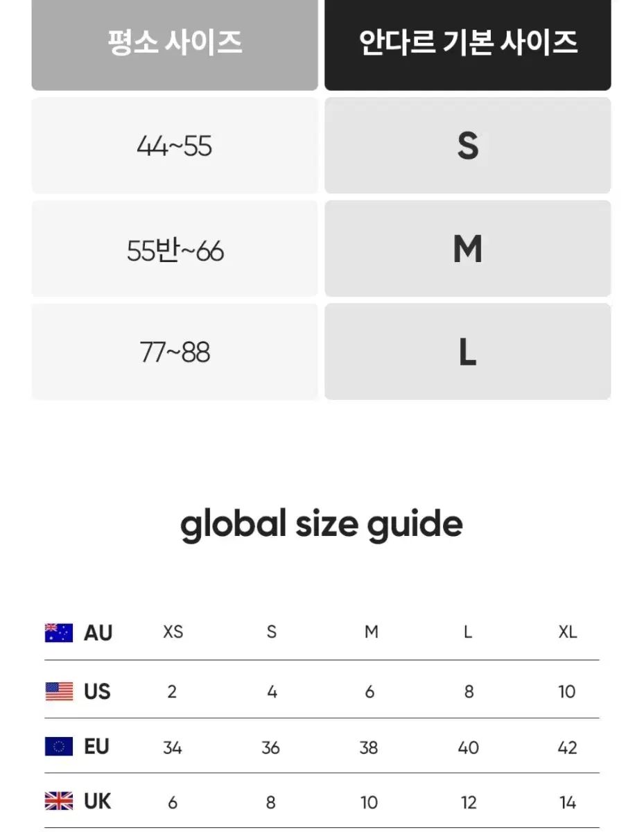The height and width of the screenshot is (832, 644).
Task: Click EU size 40 value
Action: coord(469,747)
